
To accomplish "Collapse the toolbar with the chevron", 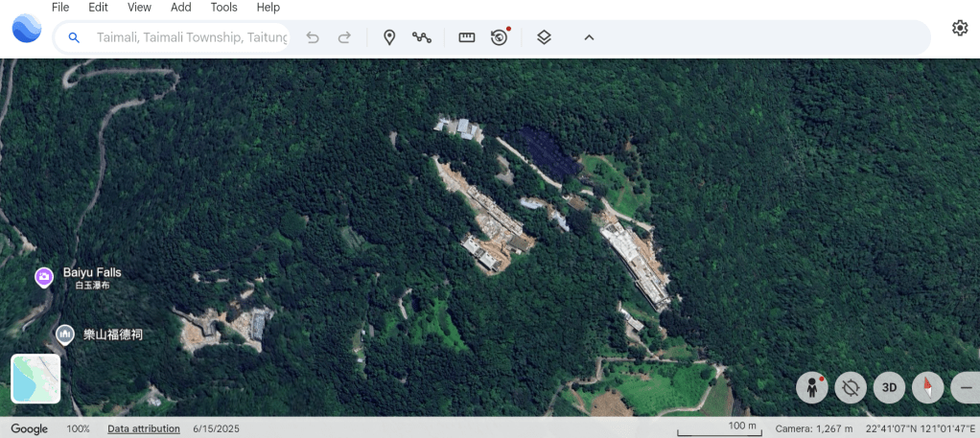I will coord(589,37).
